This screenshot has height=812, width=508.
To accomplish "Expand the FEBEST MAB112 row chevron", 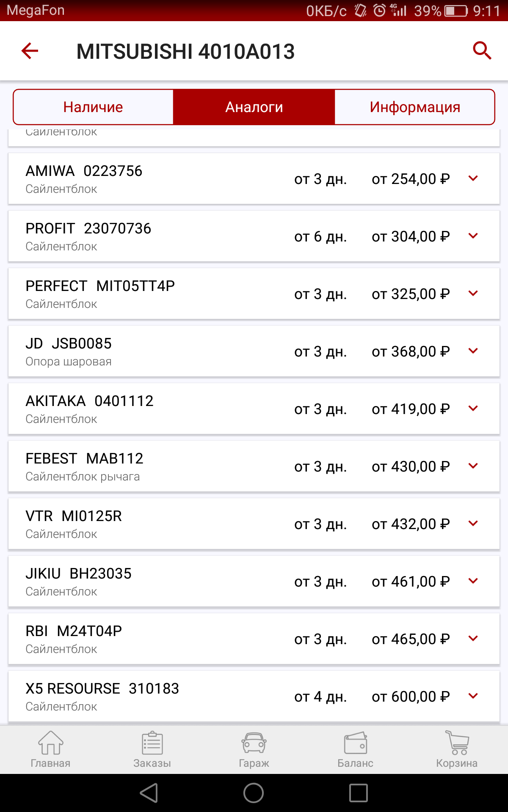I will click(473, 466).
